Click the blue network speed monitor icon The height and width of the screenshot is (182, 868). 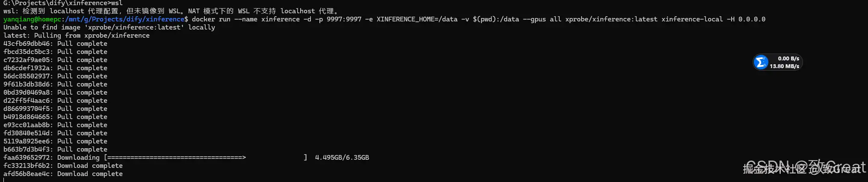point(761,63)
